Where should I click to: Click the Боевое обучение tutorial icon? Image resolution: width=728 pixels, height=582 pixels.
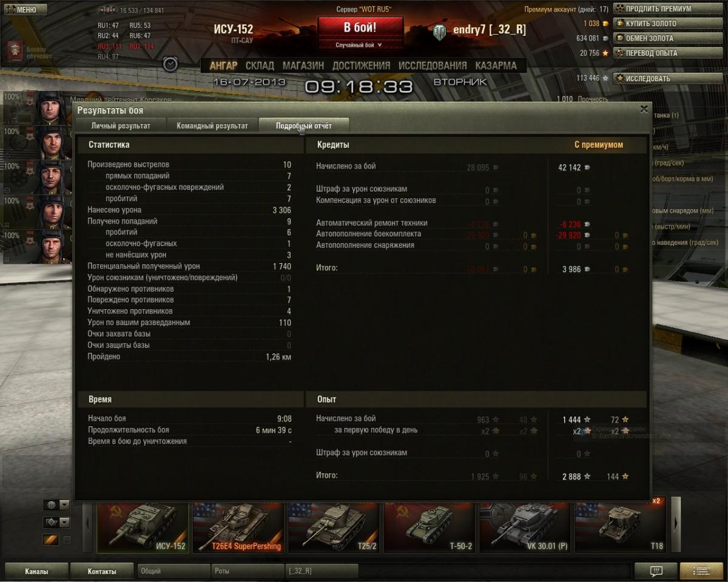tap(16, 52)
